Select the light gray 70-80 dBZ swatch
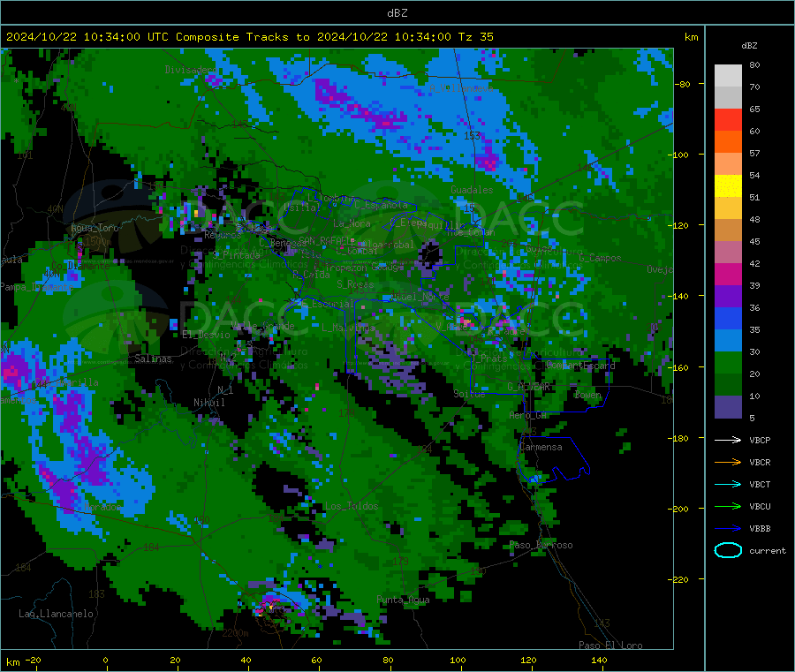This screenshot has width=795, height=672. coord(728,76)
